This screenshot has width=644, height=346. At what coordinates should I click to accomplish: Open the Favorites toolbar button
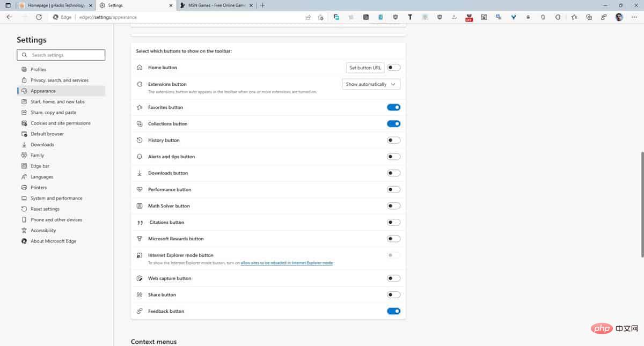click(574, 17)
